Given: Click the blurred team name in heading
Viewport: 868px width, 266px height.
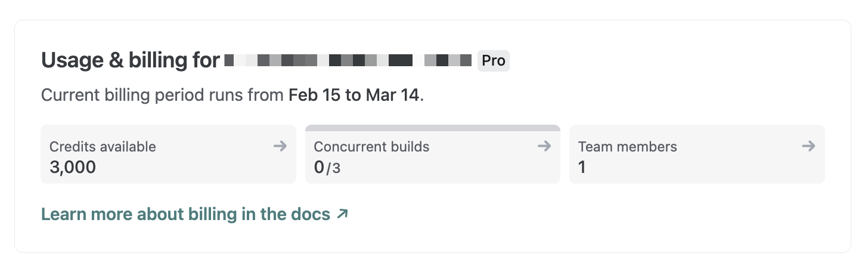Looking at the screenshot, I should 348,60.
